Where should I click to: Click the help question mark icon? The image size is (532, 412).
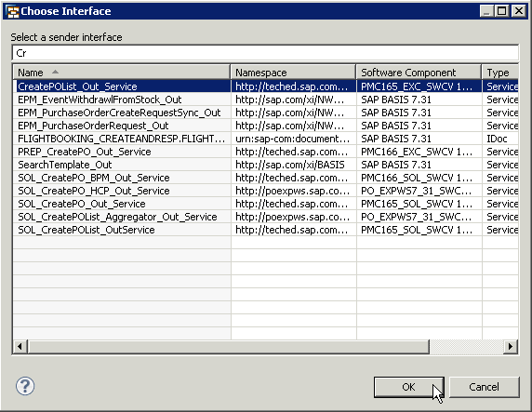pyautogui.click(x=25, y=386)
